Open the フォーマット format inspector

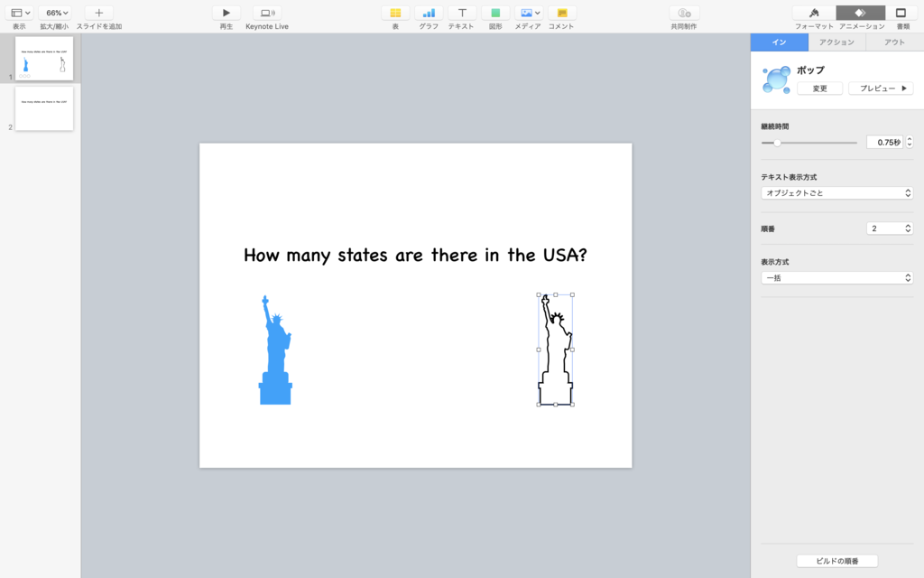[814, 13]
